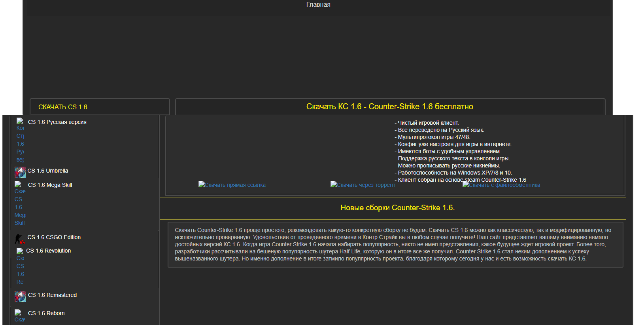Open the Главная menu item
644x325 pixels.
318,5
